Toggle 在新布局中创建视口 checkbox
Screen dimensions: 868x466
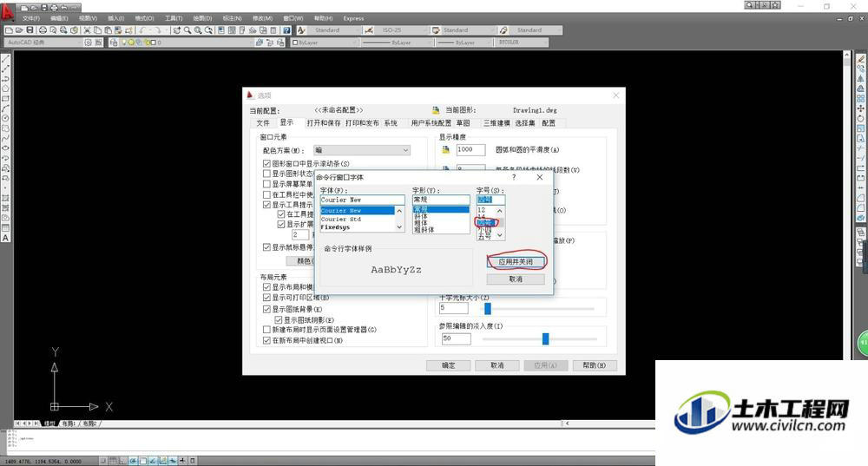click(x=266, y=340)
